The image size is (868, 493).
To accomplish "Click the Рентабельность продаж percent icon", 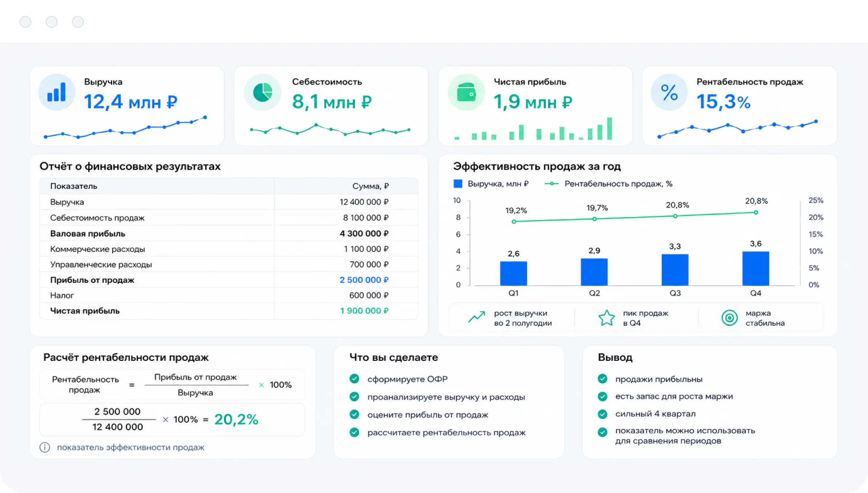I will click(669, 92).
